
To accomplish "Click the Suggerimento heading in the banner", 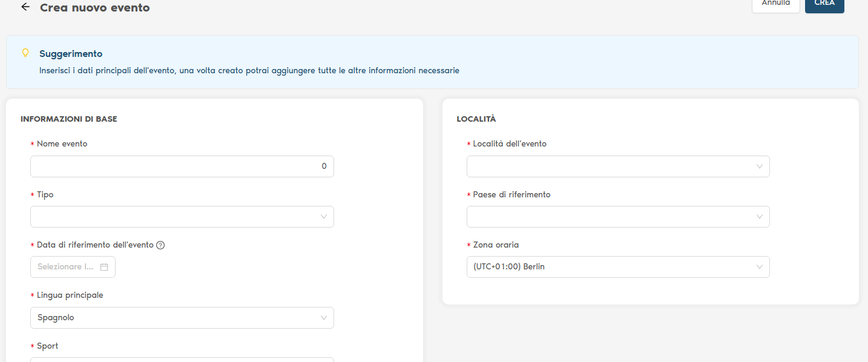I will click(x=71, y=54).
